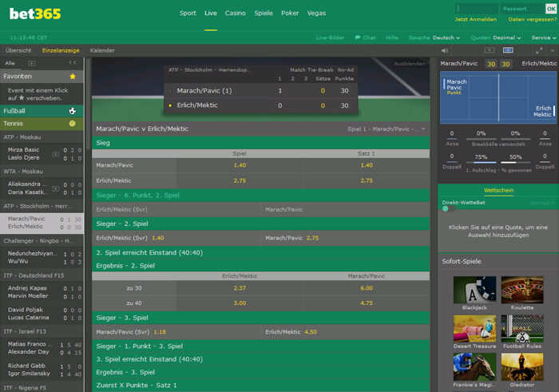Click the Passwort input field
Viewport: 559px width, 392px height.
[x=522, y=9]
